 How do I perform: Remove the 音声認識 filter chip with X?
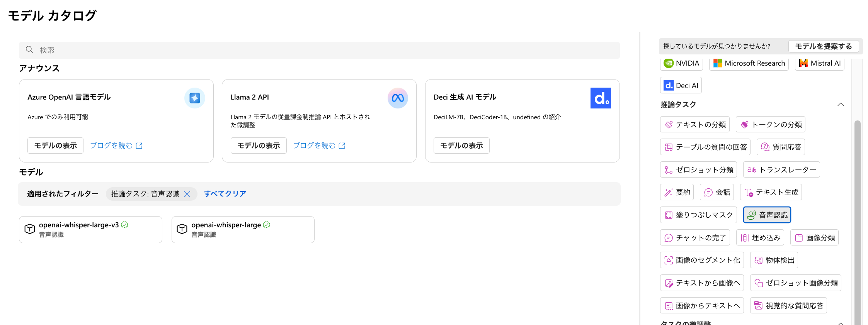(187, 194)
